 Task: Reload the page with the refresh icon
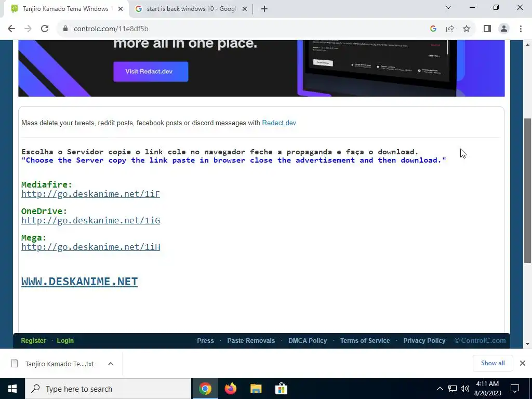[x=45, y=29]
